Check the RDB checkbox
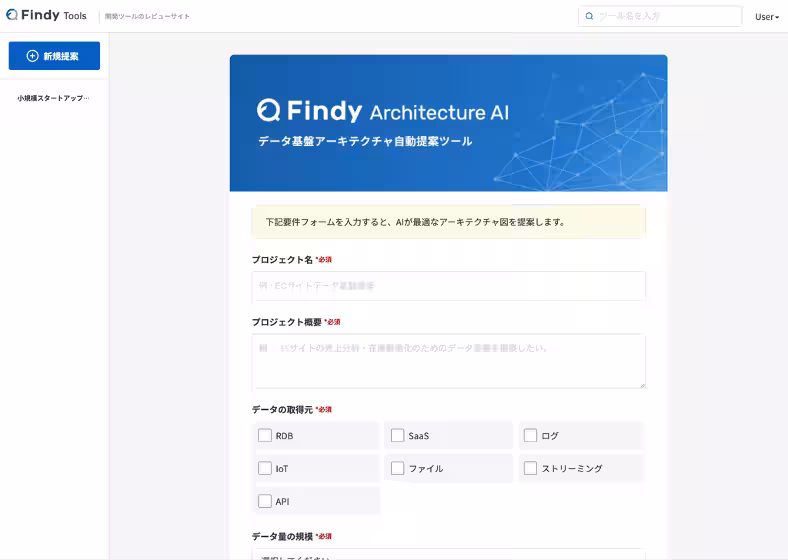The height and width of the screenshot is (560, 788). point(265,435)
